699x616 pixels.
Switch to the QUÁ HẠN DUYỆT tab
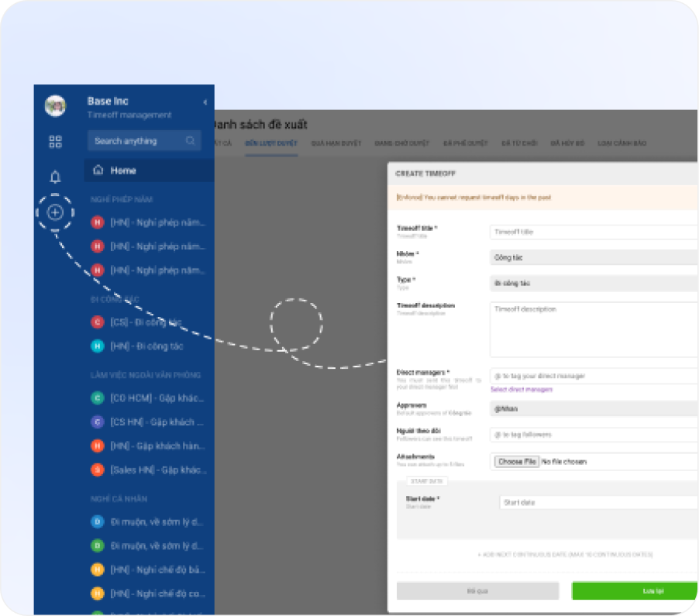(x=336, y=143)
